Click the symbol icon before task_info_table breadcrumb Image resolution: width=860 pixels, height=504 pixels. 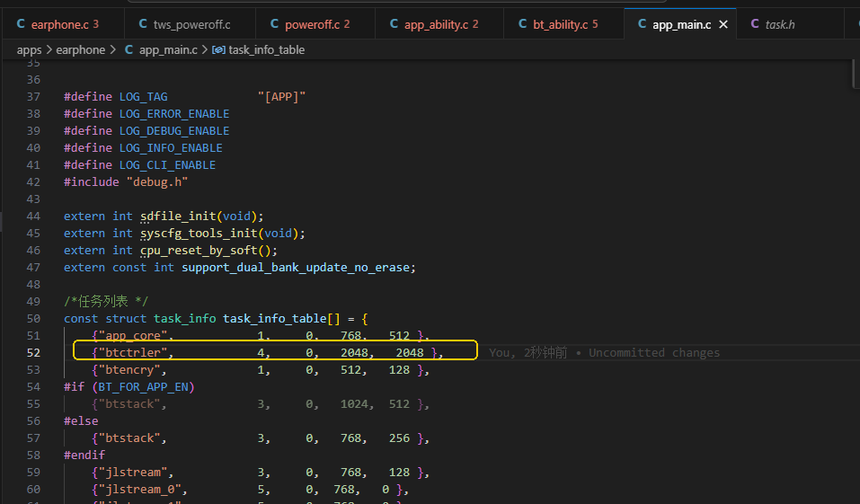(218, 50)
